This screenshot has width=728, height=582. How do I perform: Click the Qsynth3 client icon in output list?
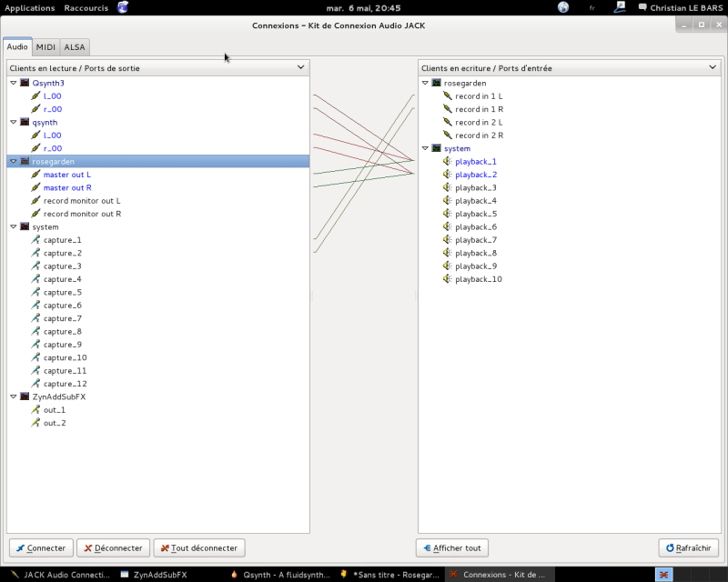pyautogui.click(x=25, y=83)
